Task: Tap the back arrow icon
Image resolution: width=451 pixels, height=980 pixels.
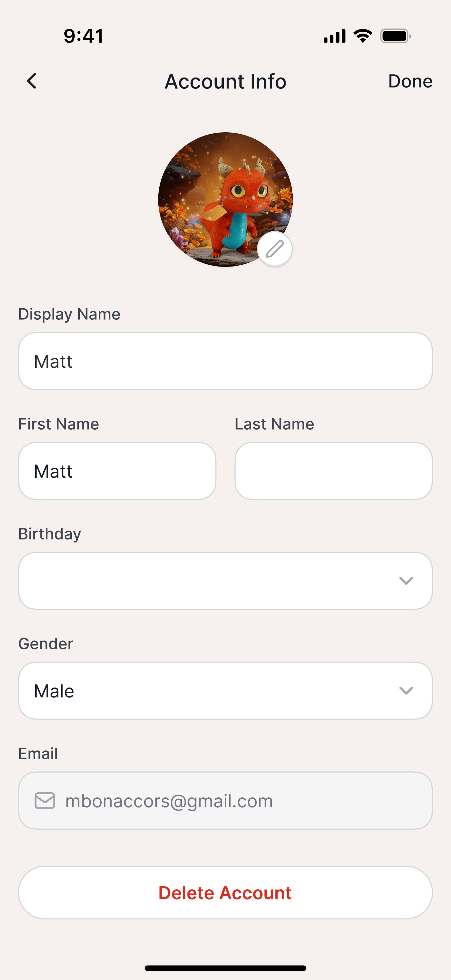Action: (32, 81)
